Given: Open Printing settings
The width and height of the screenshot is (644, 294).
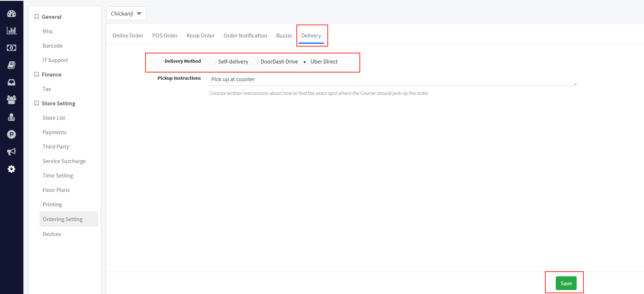Looking at the screenshot, I should tap(52, 205).
